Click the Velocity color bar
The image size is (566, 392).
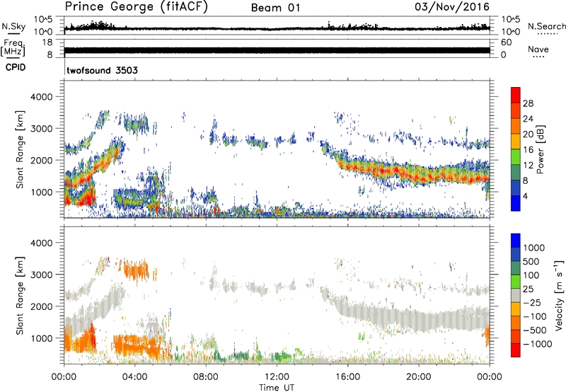point(516,295)
